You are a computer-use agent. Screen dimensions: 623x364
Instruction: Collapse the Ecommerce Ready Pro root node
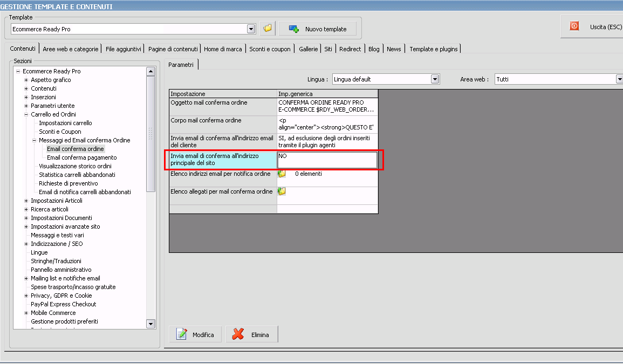[18, 72]
